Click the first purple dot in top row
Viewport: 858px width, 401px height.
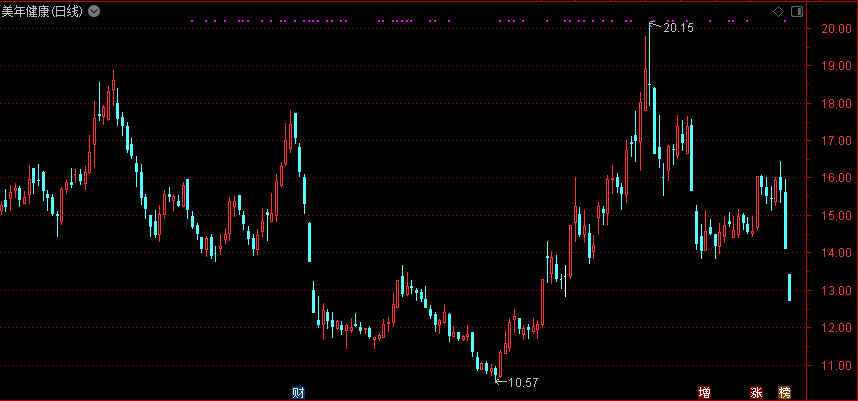click(192, 20)
